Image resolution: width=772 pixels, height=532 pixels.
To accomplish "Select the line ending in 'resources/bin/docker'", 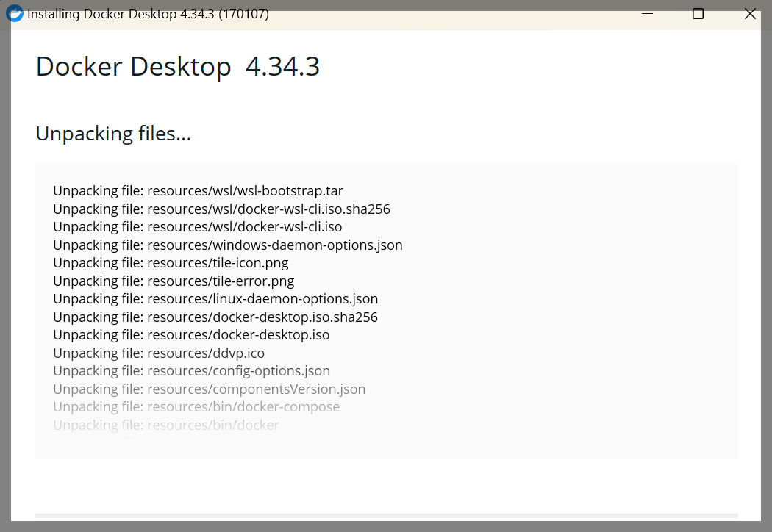I will click(166, 425).
